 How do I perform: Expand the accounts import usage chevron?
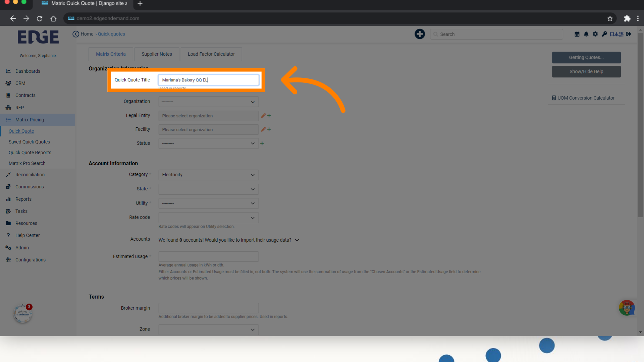[x=297, y=240]
